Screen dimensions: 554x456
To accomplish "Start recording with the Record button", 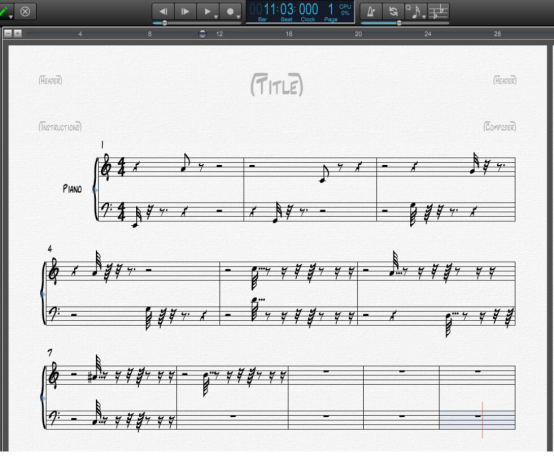I will pyautogui.click(x=230, y=12).
